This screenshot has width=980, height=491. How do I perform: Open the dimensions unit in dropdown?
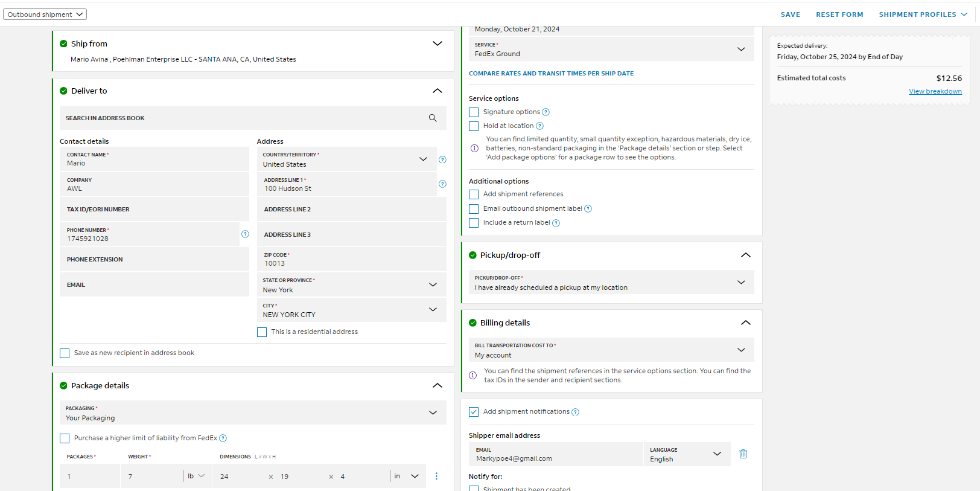[407, 476]
